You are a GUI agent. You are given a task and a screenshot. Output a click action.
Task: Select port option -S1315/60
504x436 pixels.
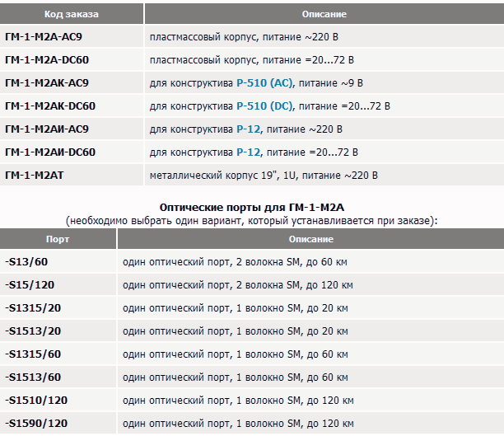click(33, 354)
